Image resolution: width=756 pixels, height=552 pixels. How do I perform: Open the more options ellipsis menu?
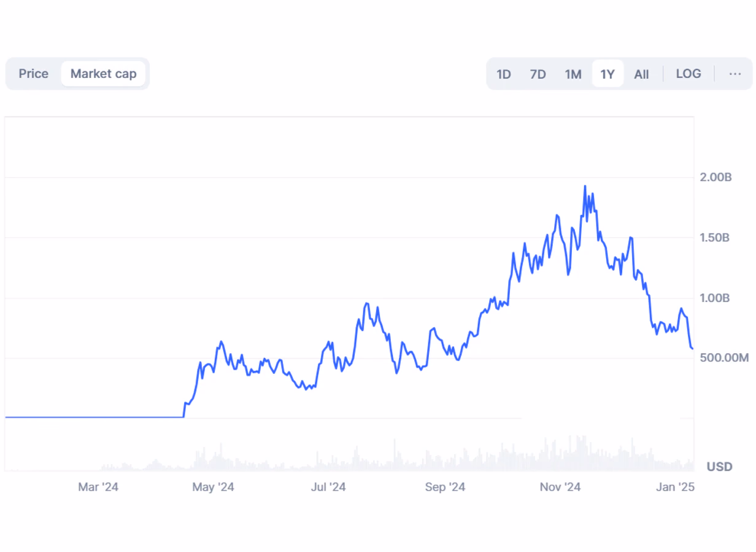tap(735, 74)
